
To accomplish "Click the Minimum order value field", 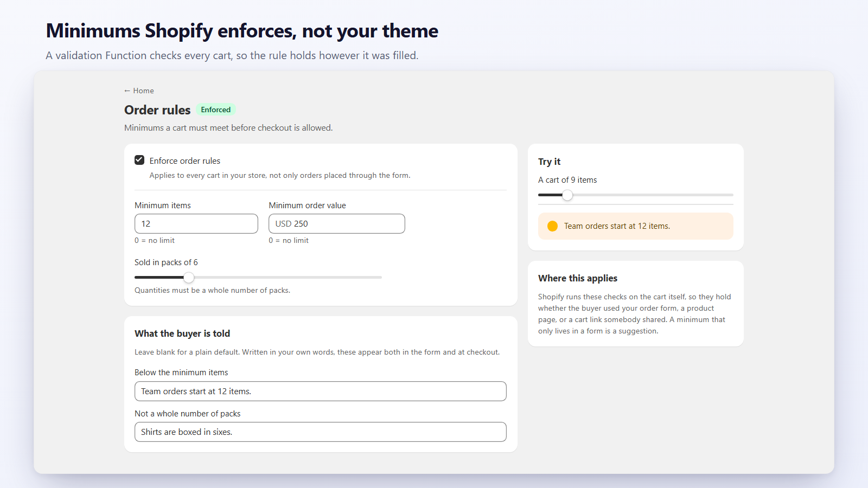I will coord(337,223).
